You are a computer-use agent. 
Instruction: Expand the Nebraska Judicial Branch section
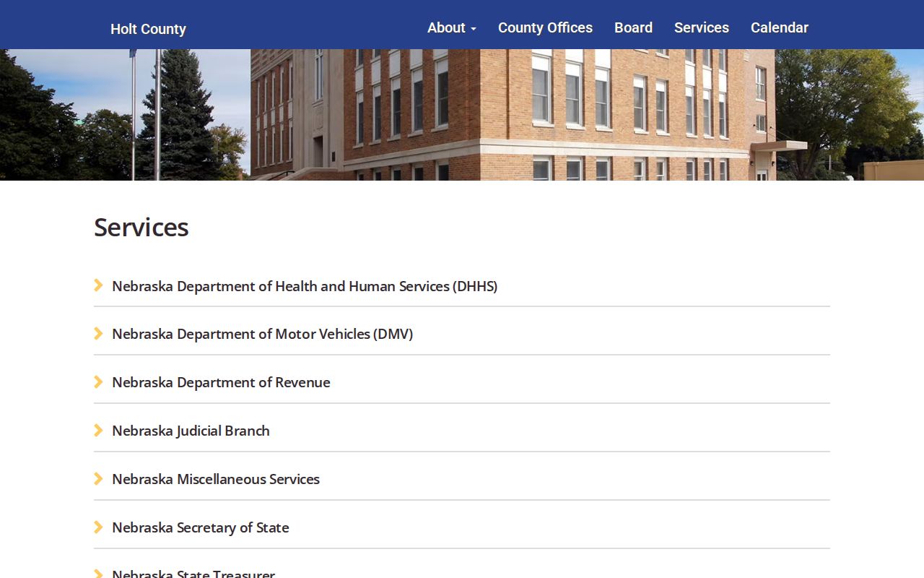tap(191, 431)
